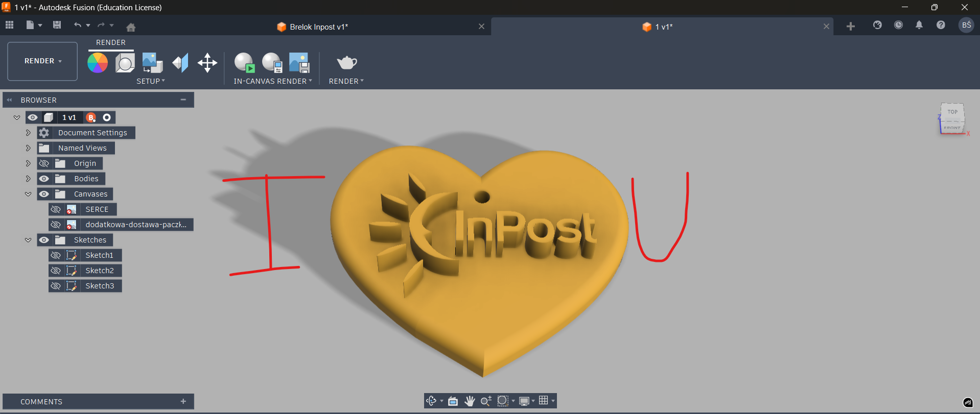The image size is (980, 414).
Task: Hide the Bodies folder
Action: [44, 179]
